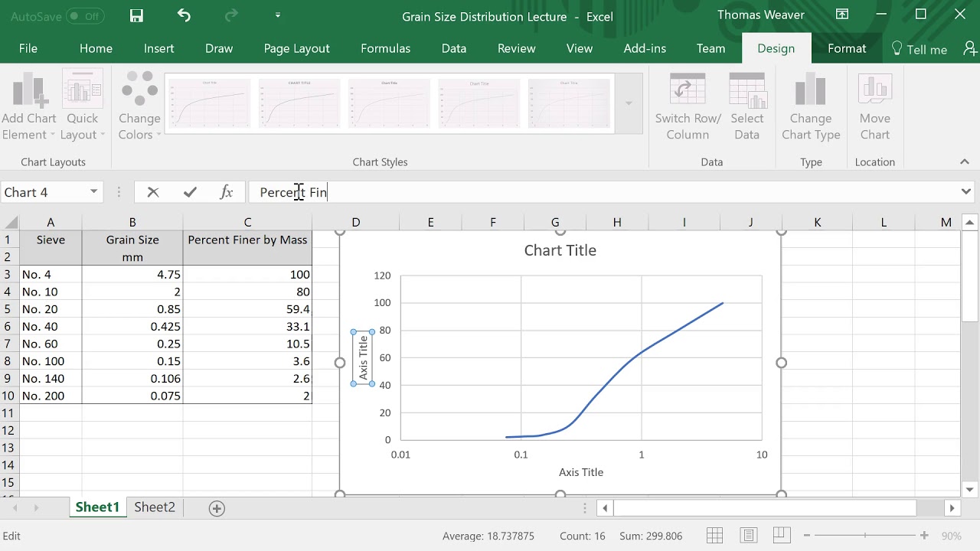Select column B header
Screen dimensions: 980x551
click(132, 223)
